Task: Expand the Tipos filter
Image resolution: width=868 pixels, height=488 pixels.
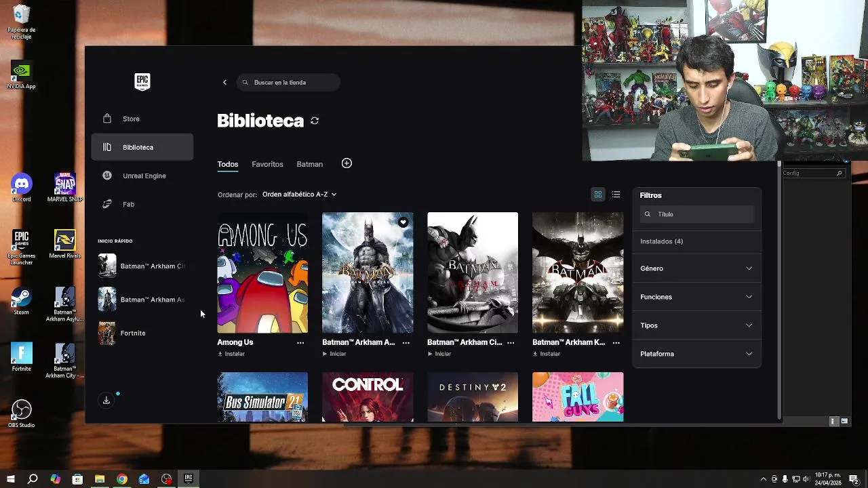Action: 696,325
